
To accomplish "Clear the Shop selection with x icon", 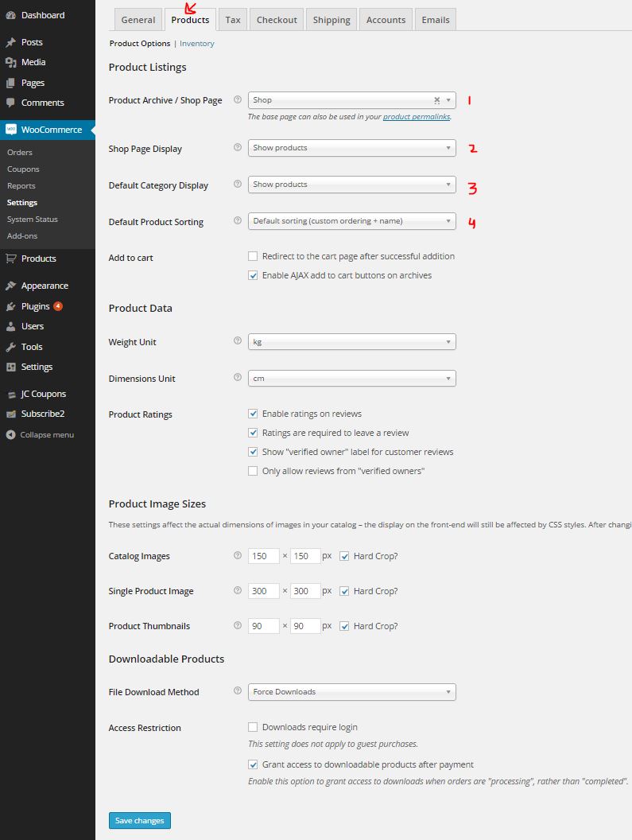I will coord(436,100).
